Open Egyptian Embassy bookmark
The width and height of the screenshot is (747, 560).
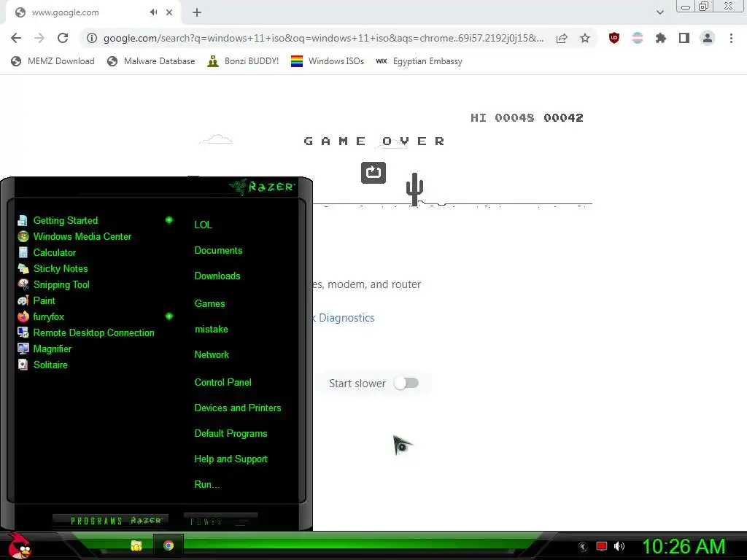pyautogui.click(x=419, y=61)
